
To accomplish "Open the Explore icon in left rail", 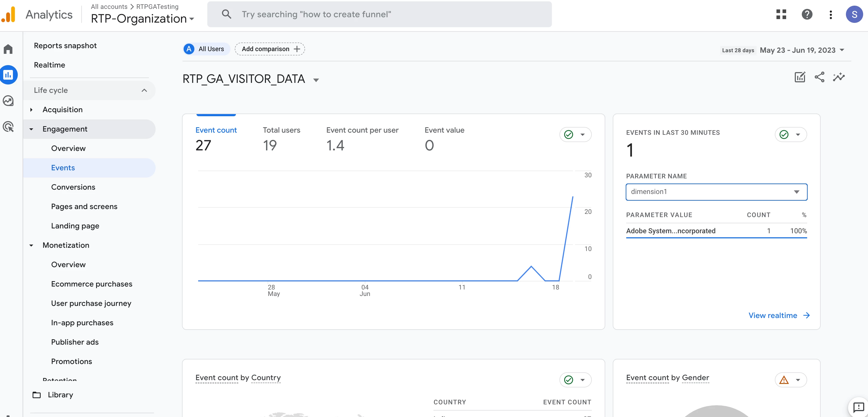I will coord(8,101).
